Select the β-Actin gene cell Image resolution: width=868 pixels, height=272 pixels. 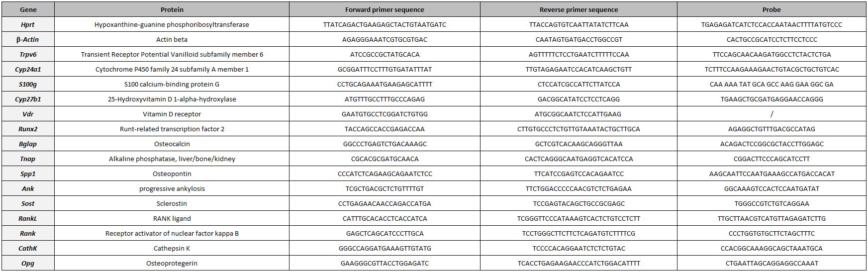[28, 39]
